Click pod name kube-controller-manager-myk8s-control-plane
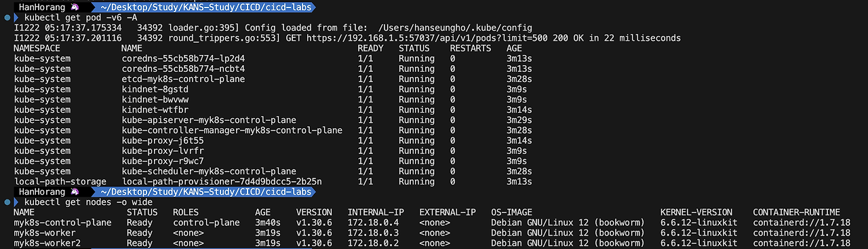Screen dimensions: 868x249 tap(232, 130)
